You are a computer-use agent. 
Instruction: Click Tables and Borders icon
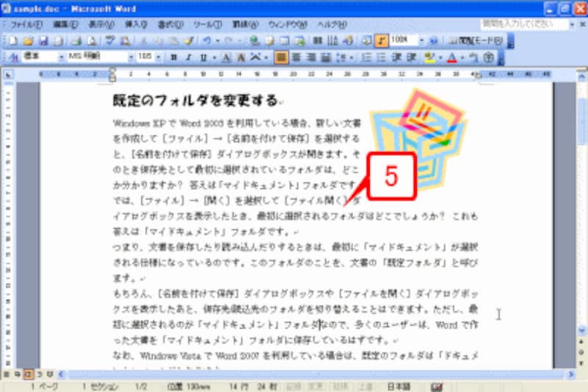[270, 40]
